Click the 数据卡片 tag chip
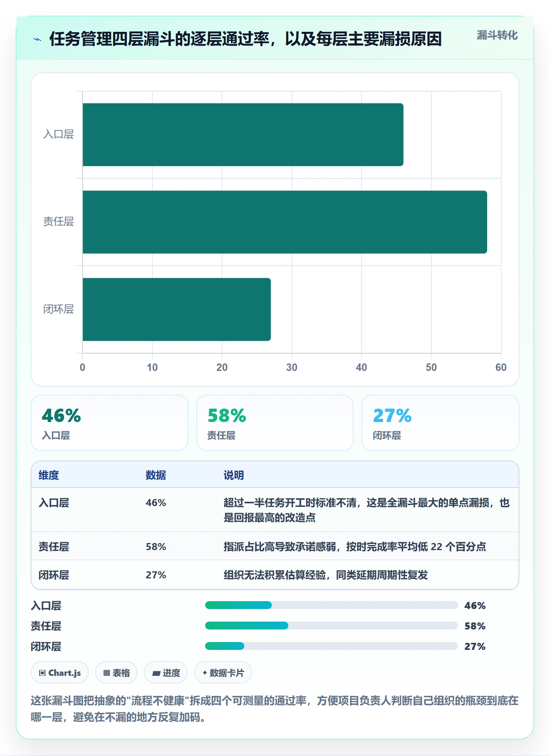 tap(223, 673)
